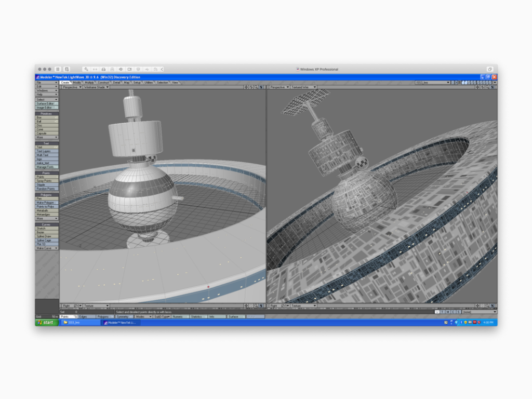This screenshot has height=399, width=532.
Task: Click the next layer-bank arrow
Action: pos(456,83)
